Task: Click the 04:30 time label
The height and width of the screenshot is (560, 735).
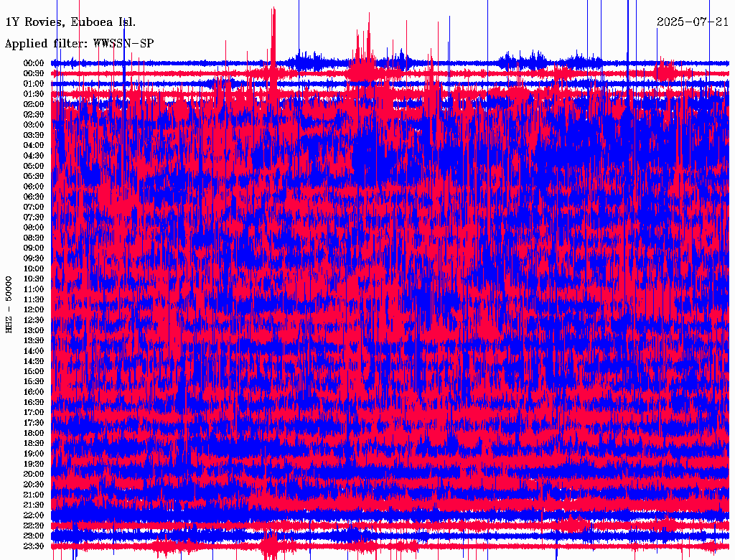Action: point(34,156)
